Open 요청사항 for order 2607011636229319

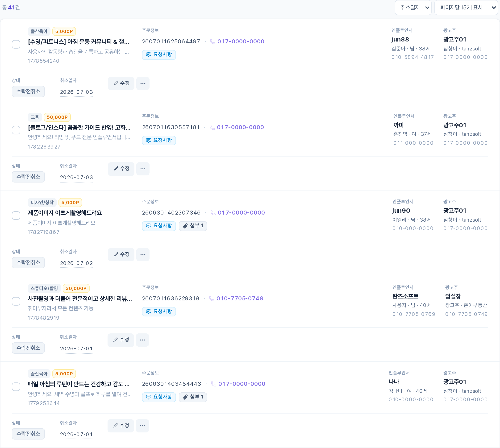click(159, 311)
